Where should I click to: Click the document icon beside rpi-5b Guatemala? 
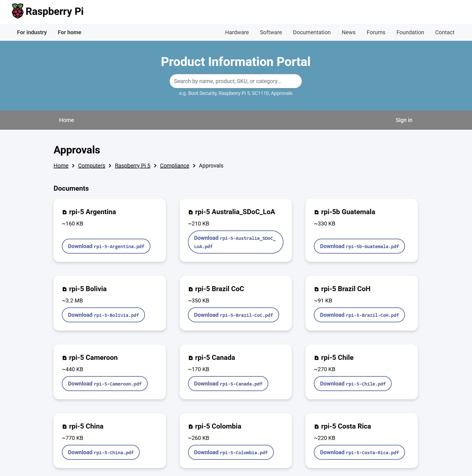317,212
